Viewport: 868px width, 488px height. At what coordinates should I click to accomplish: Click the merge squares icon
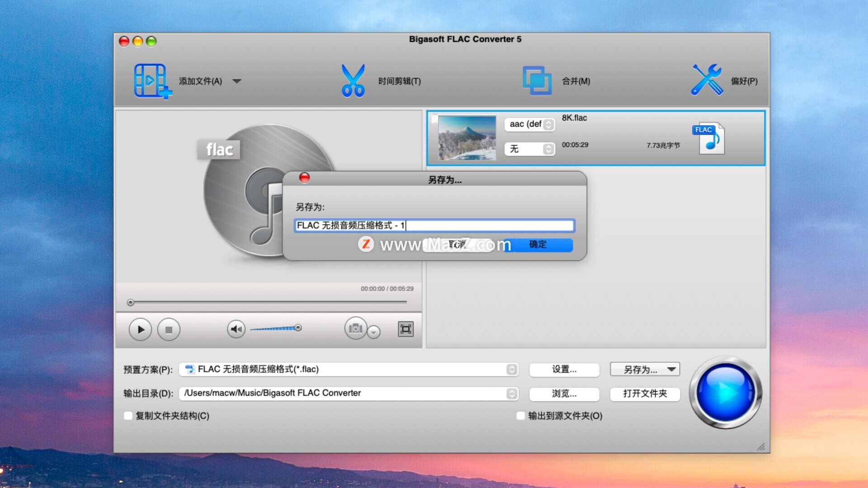(x=537, y=81)
